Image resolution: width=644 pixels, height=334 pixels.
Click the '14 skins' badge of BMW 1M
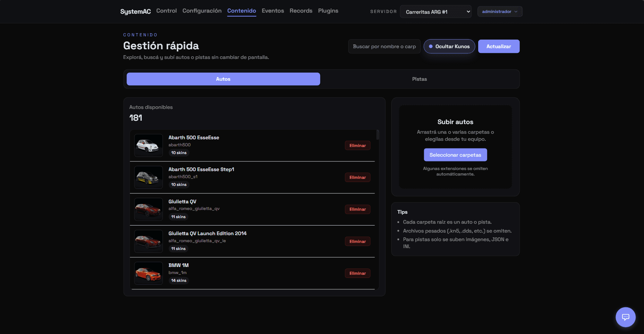[x=179, y=280]
